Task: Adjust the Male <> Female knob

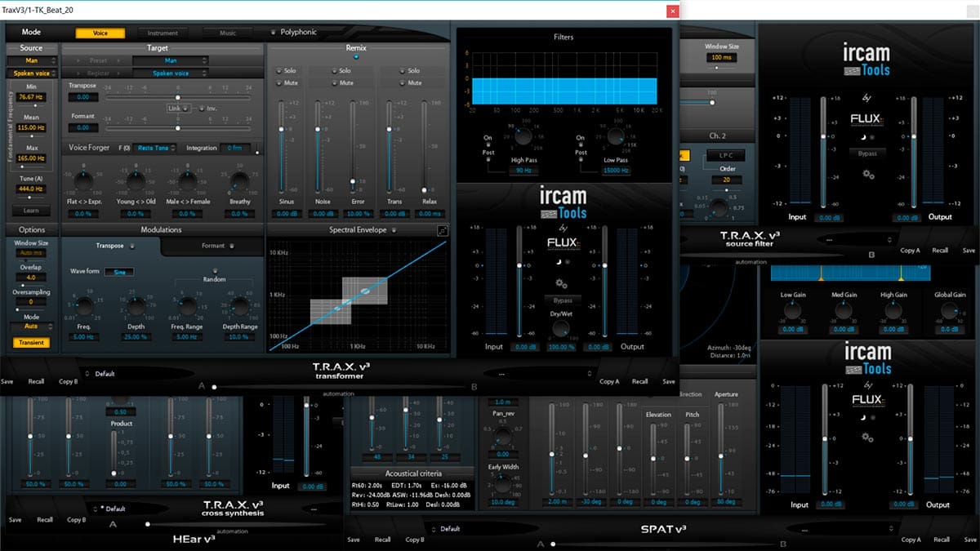Action: tap(187, 181)
